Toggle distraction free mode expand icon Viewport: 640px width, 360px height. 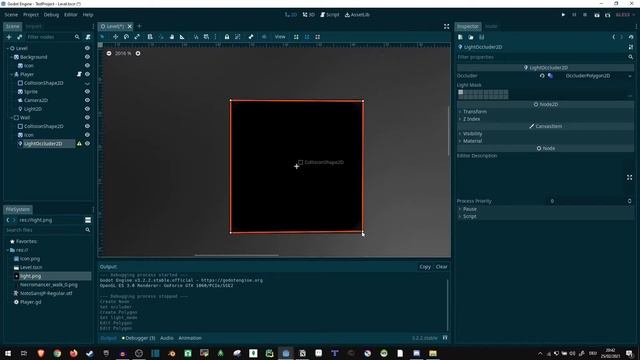click(x=447, y=27)
